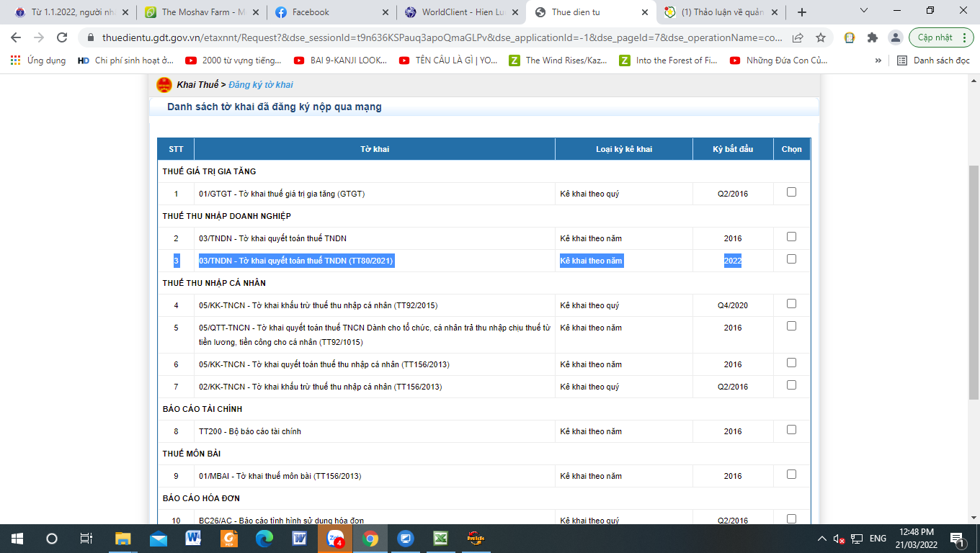Click the browser reload page icon
The image size is (980, 553).
click(62, 37)
